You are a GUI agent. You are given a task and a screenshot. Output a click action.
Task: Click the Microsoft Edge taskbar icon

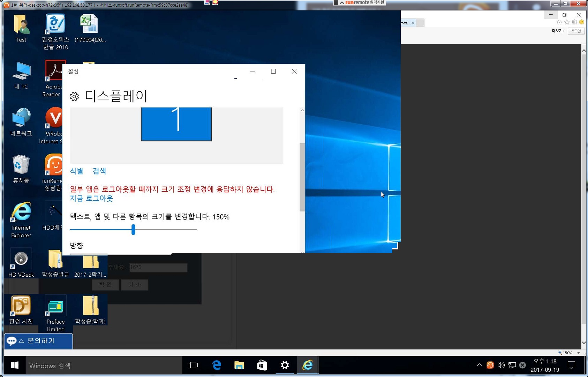click(x=217, y=365)
